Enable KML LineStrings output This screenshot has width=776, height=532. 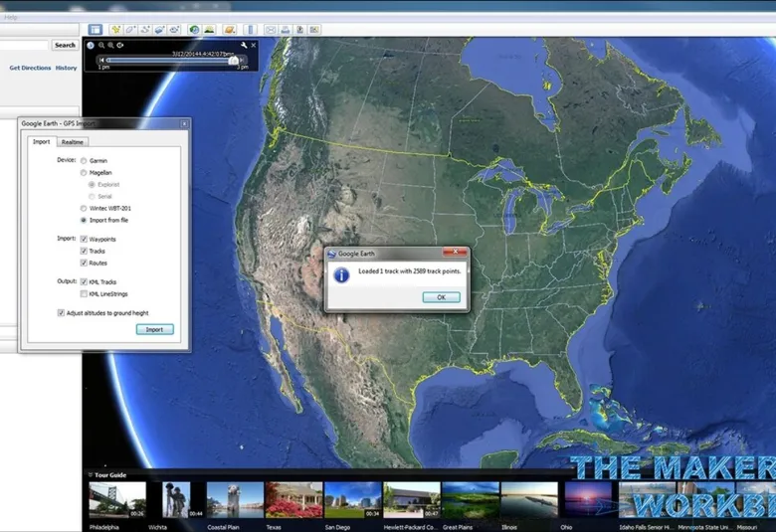[x=84, y=294]
